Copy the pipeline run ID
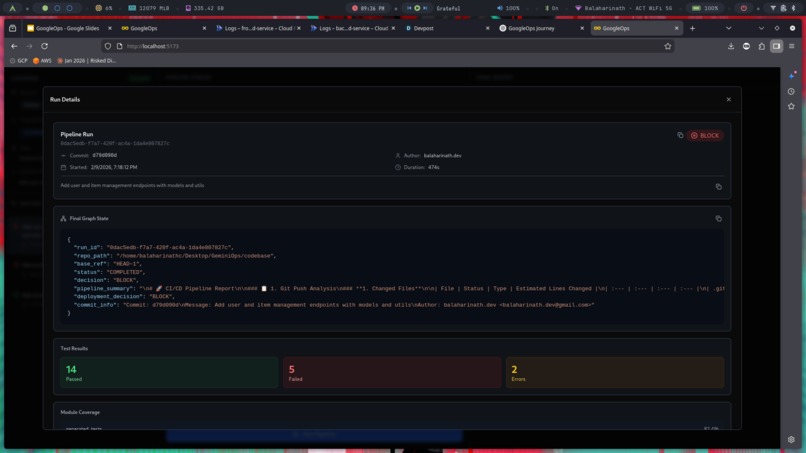 click(680, 135)
